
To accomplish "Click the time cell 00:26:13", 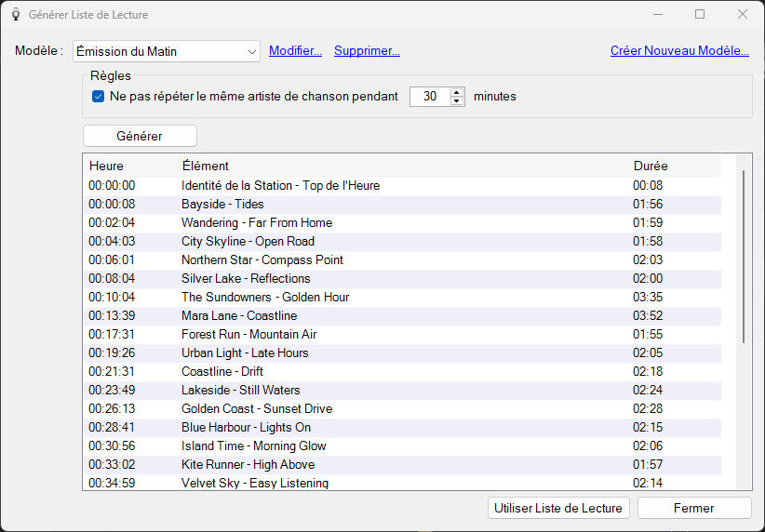I will pyautogui.click(x=112, y=408).
